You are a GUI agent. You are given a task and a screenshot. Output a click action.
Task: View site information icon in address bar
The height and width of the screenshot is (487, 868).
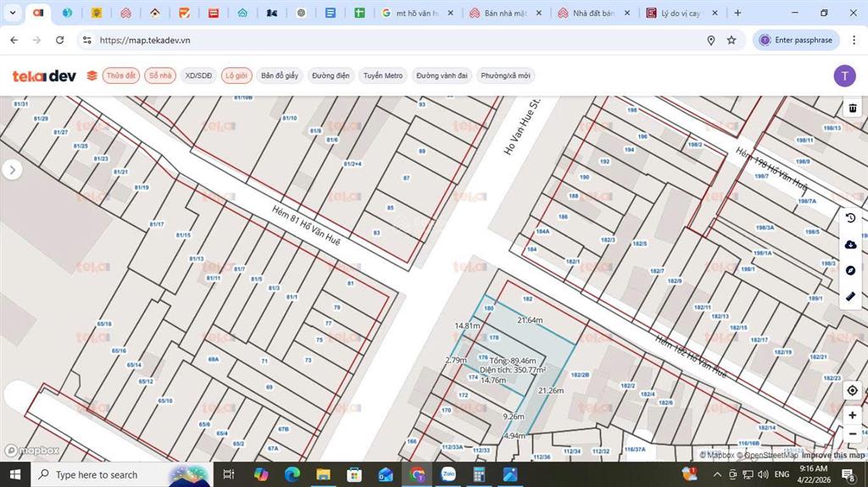(87, 40)
